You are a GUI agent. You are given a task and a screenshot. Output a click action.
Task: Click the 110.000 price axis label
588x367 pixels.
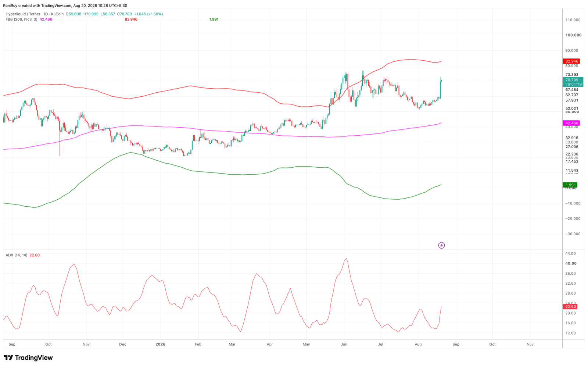click(573, 20)
